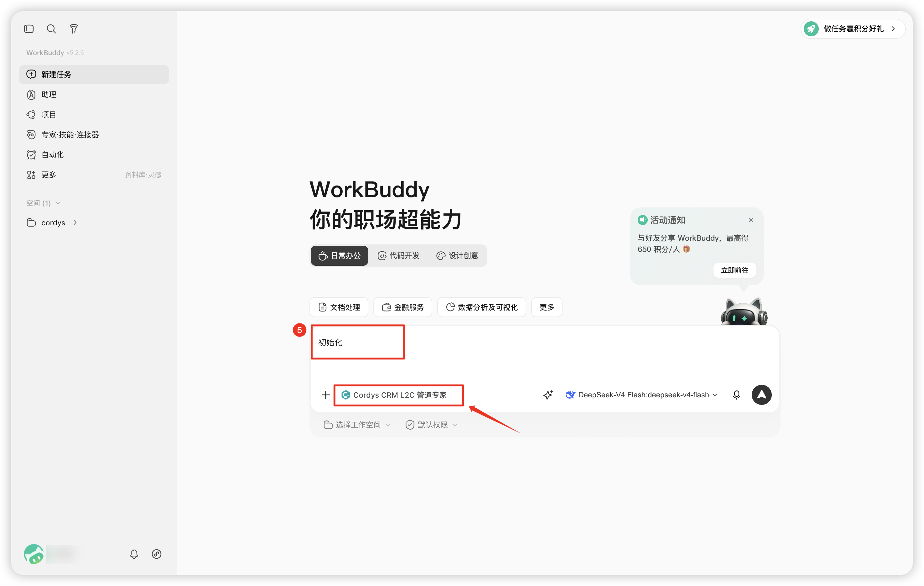Click the 活动通知 megaphone icon
The width and height of the screenshot is (924, 586).
[642, 220]
